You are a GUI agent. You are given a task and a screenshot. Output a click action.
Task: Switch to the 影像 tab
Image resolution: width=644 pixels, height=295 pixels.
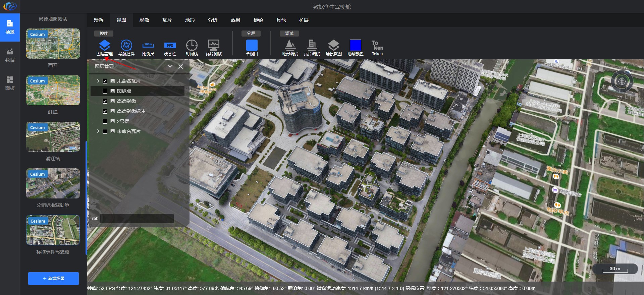point(144,20)
